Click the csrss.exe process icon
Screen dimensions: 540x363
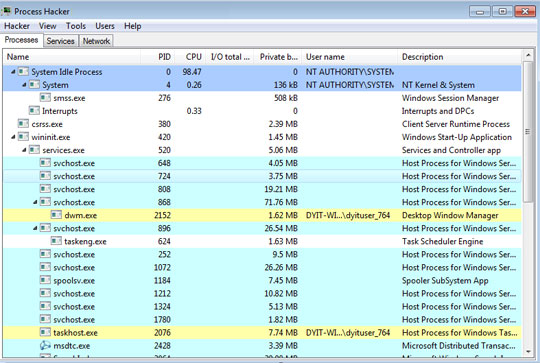pos(23,124)
